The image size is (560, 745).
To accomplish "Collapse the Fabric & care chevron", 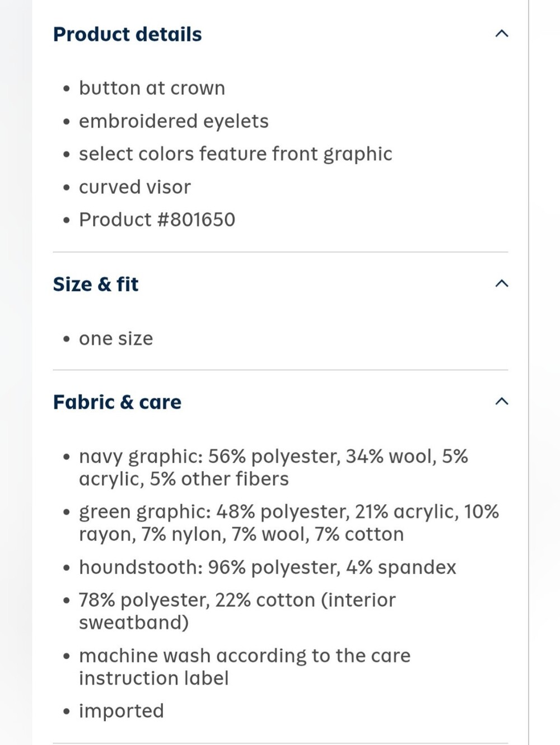I will [502, 401].
